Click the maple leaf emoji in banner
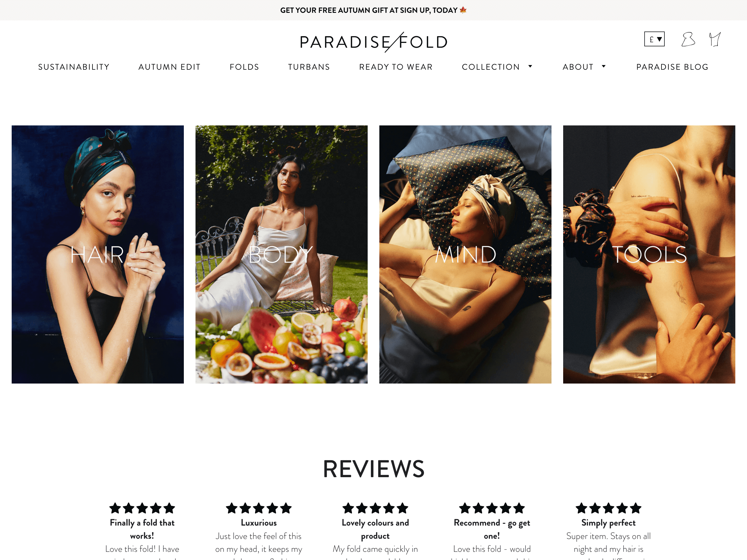Viewport: 747px width, 560px height. click(463, 10)
